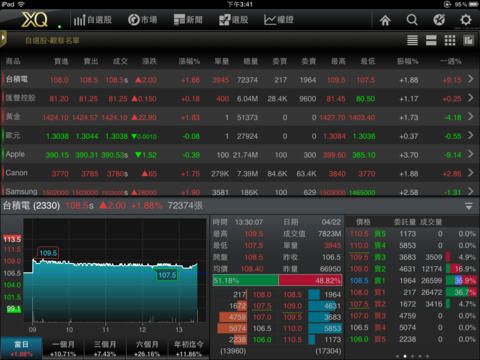The height and width of the screenshot is (360, 480).
Task: Switch to list view layout icon
Action: tap(412, 40)
